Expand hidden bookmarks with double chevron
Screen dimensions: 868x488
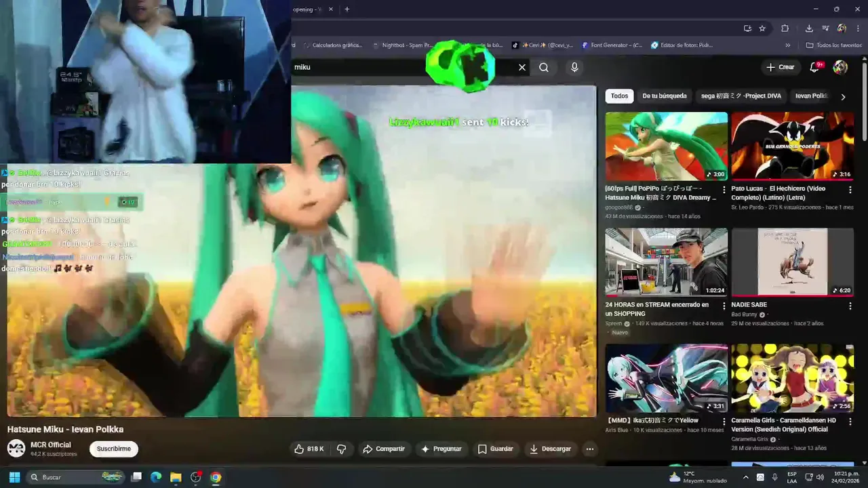coord(788,45)
